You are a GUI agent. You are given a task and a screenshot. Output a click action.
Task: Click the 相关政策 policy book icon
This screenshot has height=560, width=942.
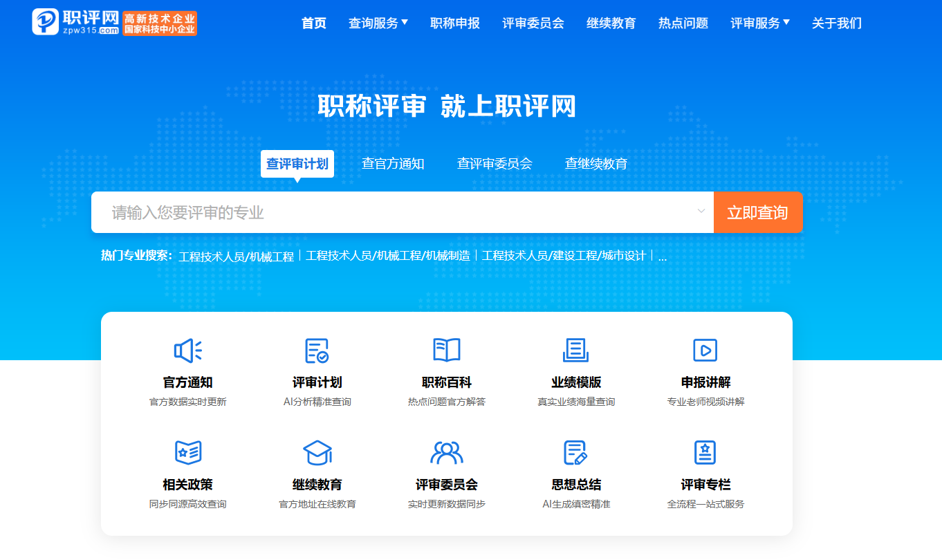click(x=187, y=453)
